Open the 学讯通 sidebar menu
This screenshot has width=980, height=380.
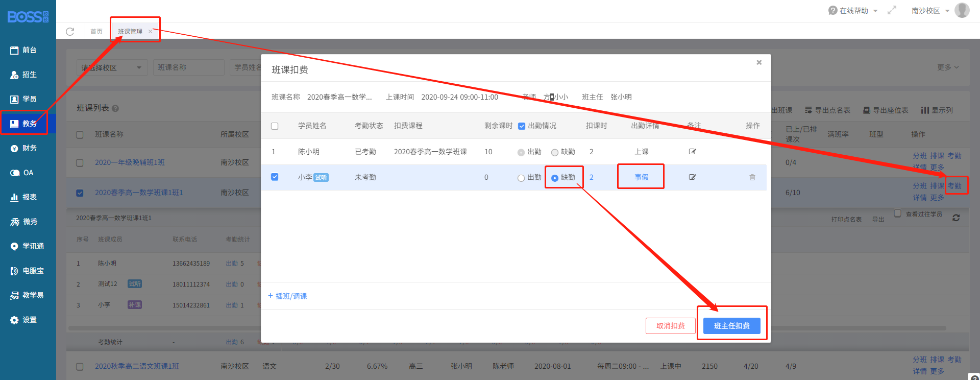point(28,246)
